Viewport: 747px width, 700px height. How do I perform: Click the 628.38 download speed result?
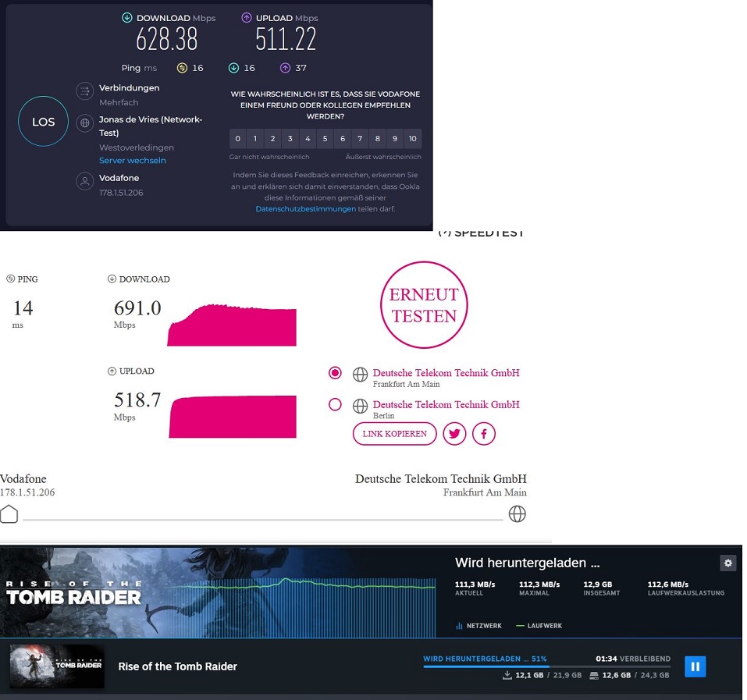pos(167,39)
